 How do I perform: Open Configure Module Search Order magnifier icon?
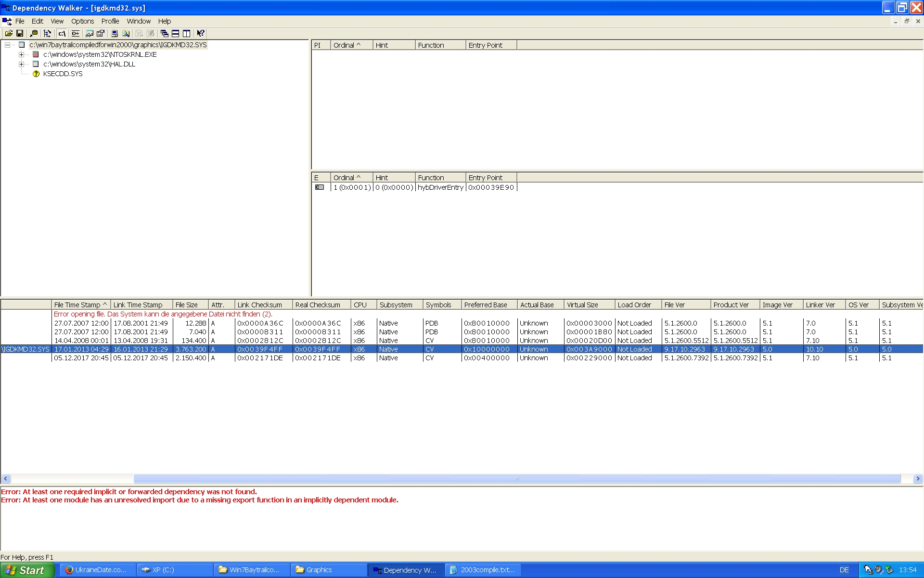pos(126,33)
